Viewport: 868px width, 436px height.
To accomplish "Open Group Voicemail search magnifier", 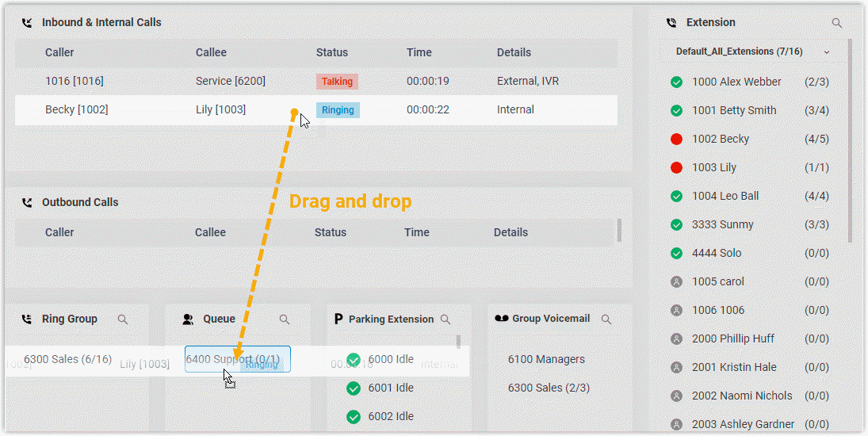I will (606, 319).
